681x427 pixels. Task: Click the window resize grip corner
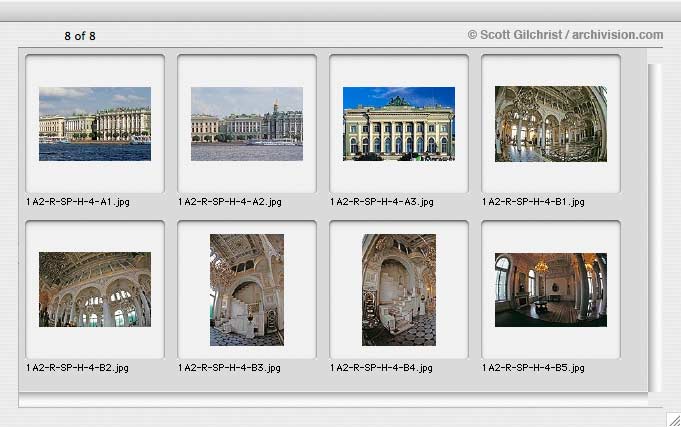click(x=674, y=420)
